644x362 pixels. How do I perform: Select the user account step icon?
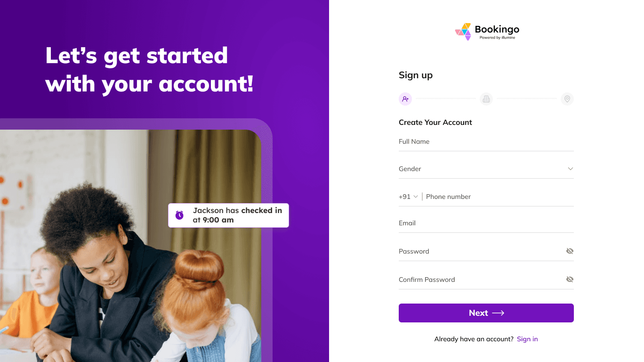click(405, 99)
